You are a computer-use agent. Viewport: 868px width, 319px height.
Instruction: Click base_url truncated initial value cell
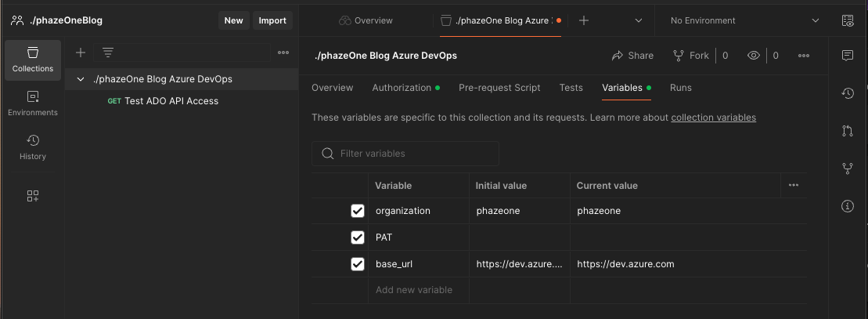pyautogui.click(x=520, y=264)
